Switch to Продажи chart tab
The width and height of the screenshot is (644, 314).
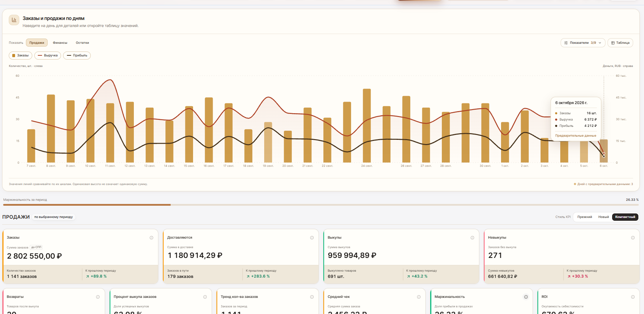click(37, 43)
